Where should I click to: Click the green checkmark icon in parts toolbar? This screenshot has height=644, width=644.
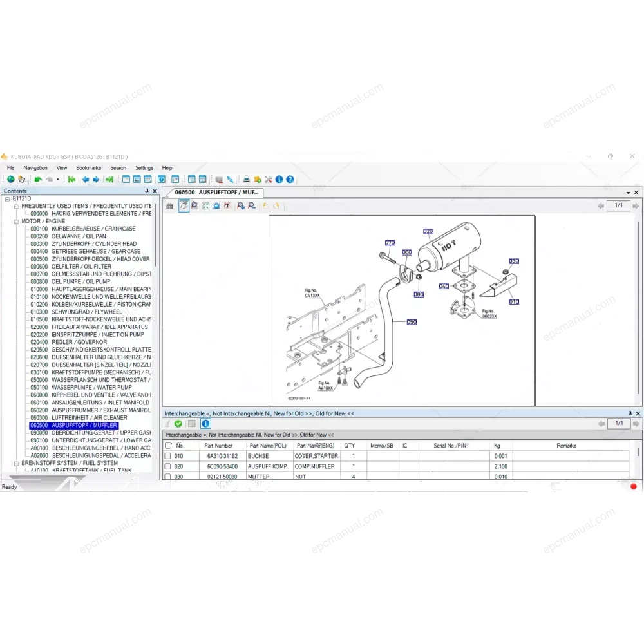(178, 424)
